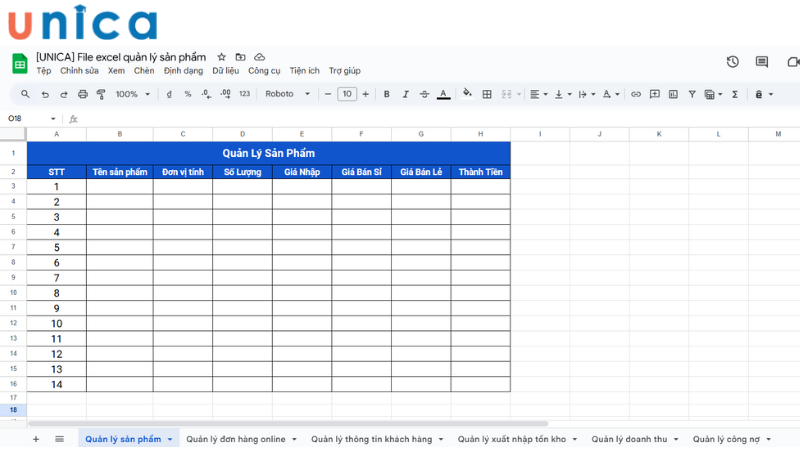
Task: Redo the last action
Action: [64, 94]
